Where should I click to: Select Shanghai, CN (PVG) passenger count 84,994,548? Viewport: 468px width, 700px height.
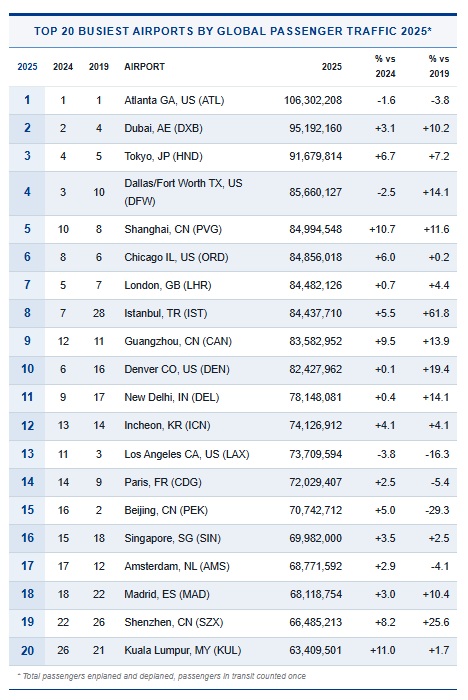pos(315,229)
